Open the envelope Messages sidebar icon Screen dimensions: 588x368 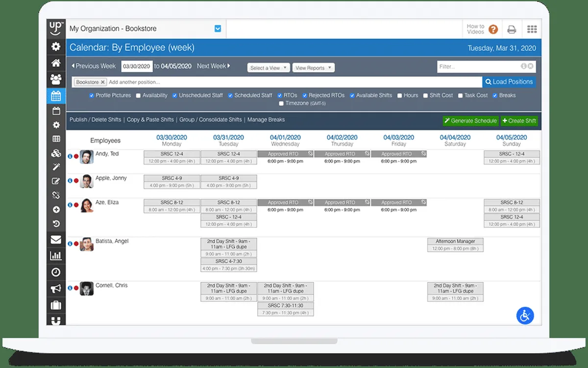click(x=56, y=240)
